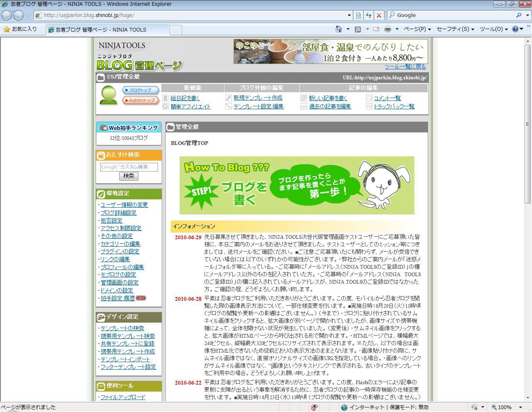Open the ツール一覧に戻る link
532x412 pixels.
tap(405, 67)
